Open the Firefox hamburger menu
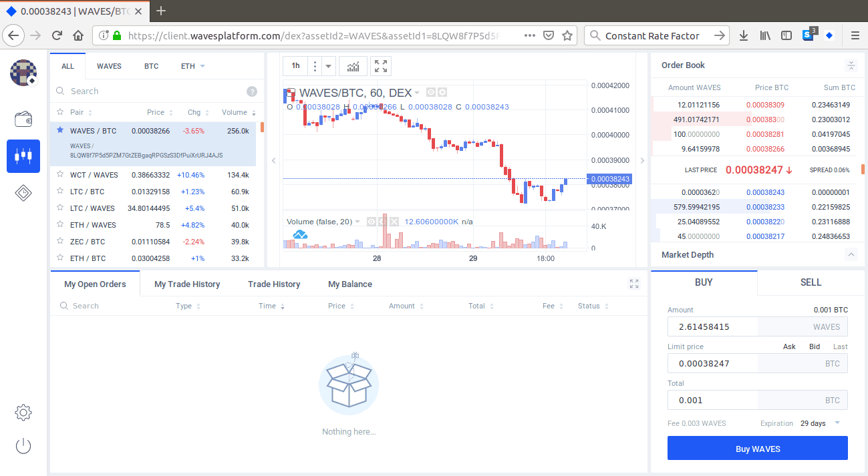This screenshot has width=868, height=476. tap(855, 35)
